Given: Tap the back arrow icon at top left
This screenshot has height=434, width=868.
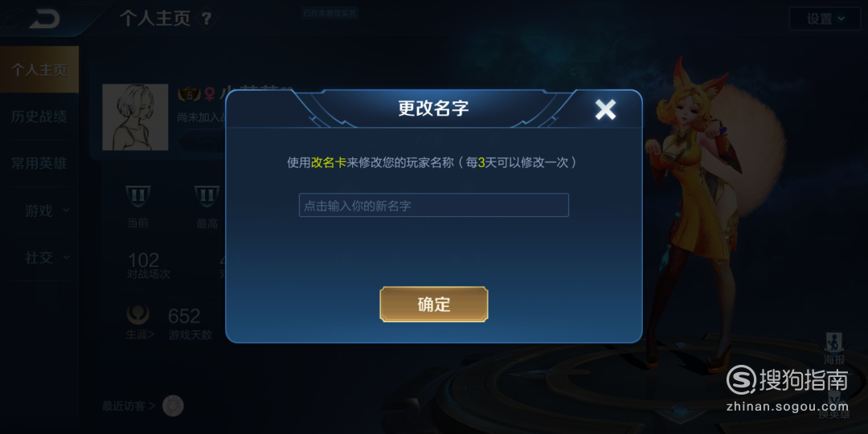Looking at the screenshot, I should tap(44, 18).
